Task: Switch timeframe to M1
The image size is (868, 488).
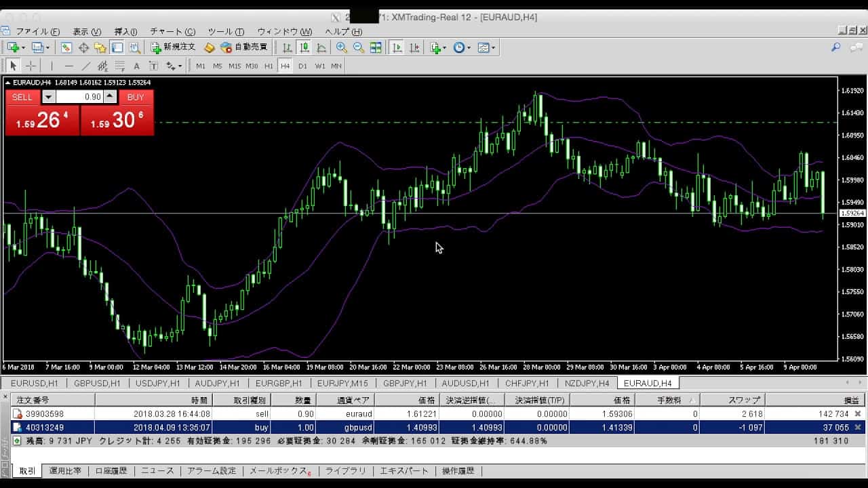Action: 201,66
